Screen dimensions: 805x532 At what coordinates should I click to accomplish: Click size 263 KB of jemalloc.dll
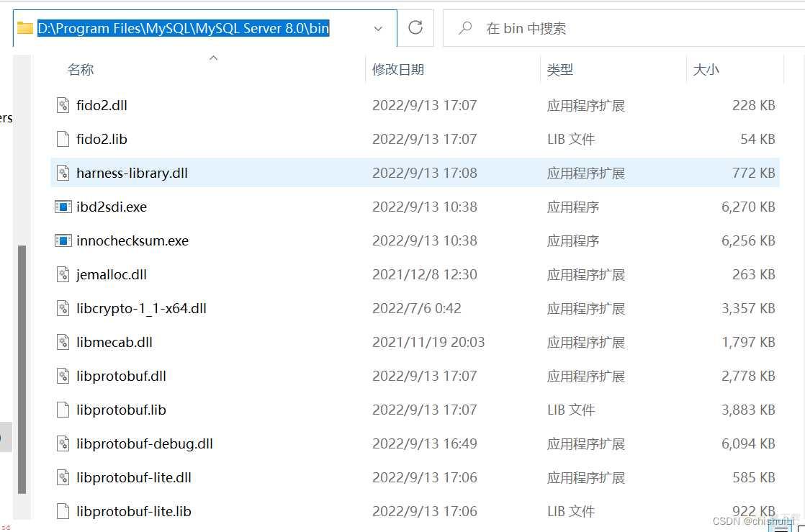(754, 275)
